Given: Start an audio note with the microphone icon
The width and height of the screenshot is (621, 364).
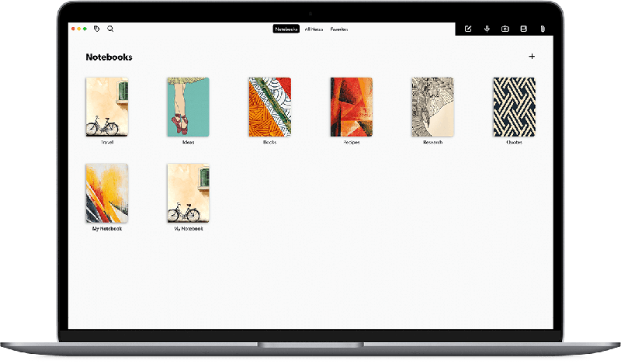Looking at the screenshot, I should [x=487, y=29].
